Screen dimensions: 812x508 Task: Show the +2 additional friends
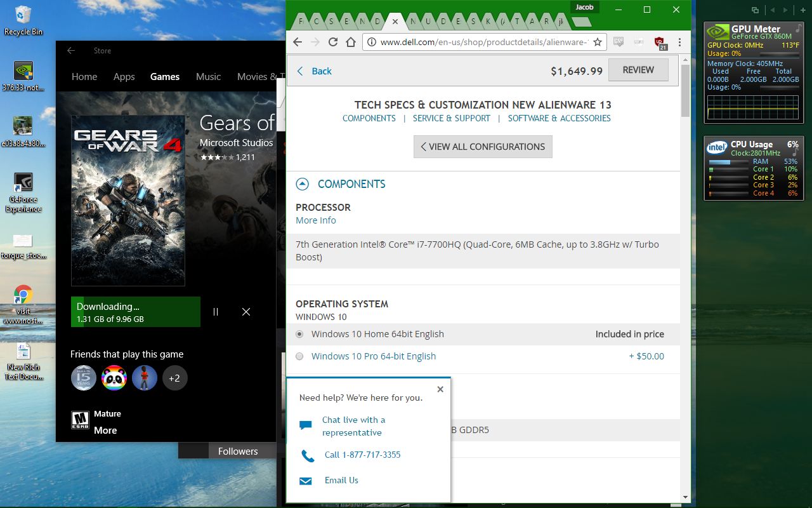tap(174, 378)
